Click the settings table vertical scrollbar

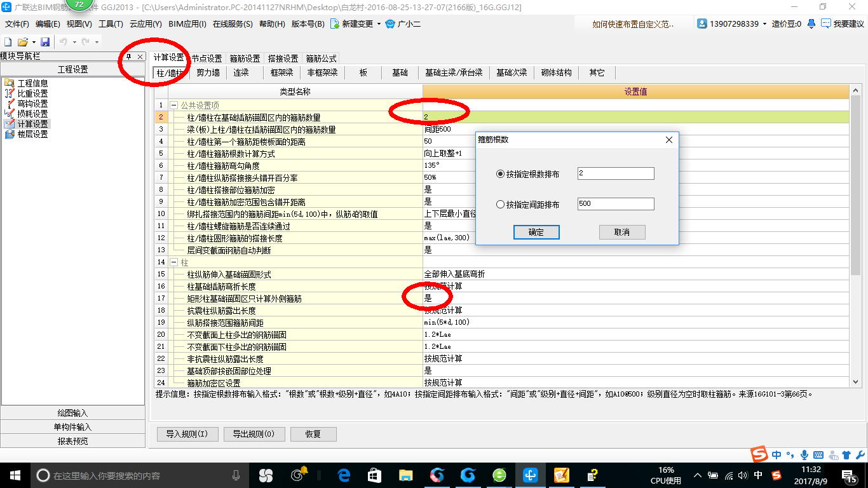855,185
